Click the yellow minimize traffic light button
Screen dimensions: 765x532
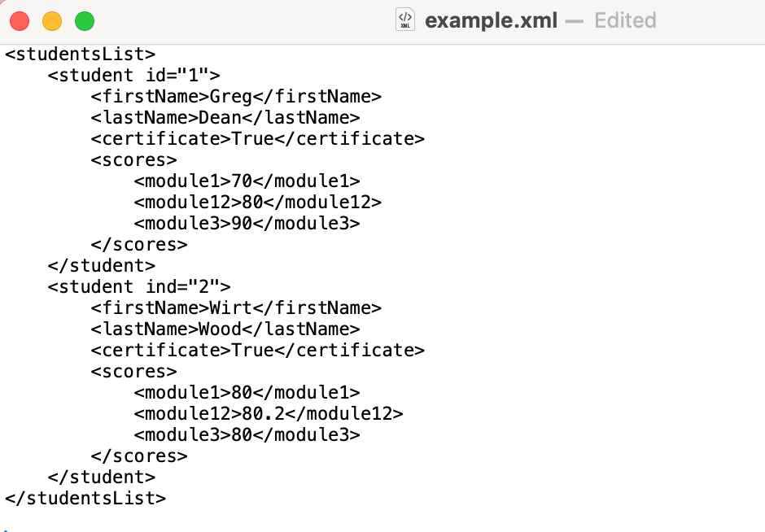coord(50,20)
